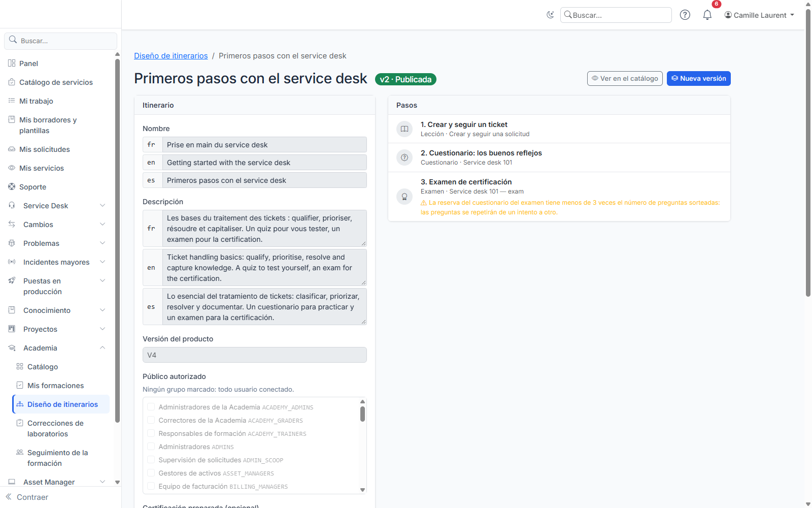This screenshot has width=812, height=508.
Task: Click questionnaire icon for step 2
Action: [404, 157]
